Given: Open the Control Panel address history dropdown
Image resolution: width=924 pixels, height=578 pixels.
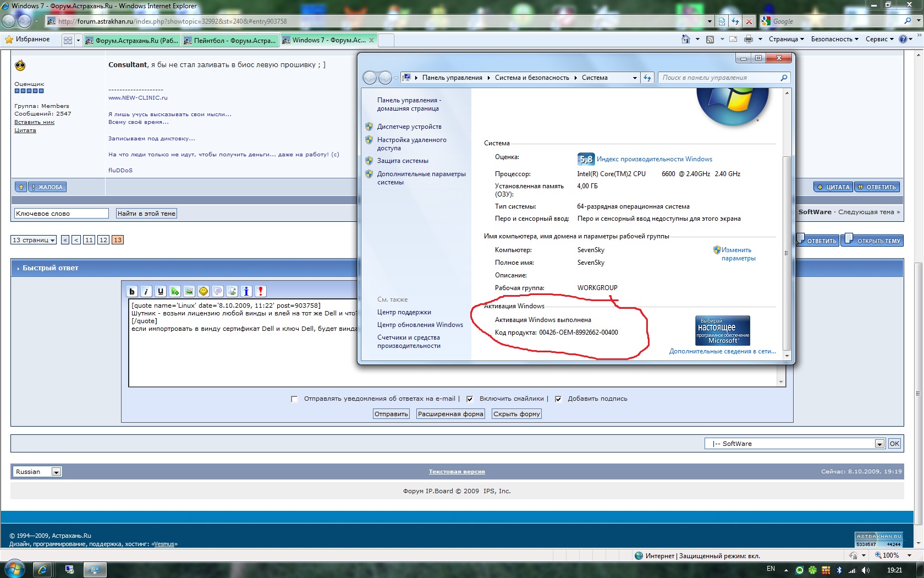Looking at the screenshot, I should [635, 78].
